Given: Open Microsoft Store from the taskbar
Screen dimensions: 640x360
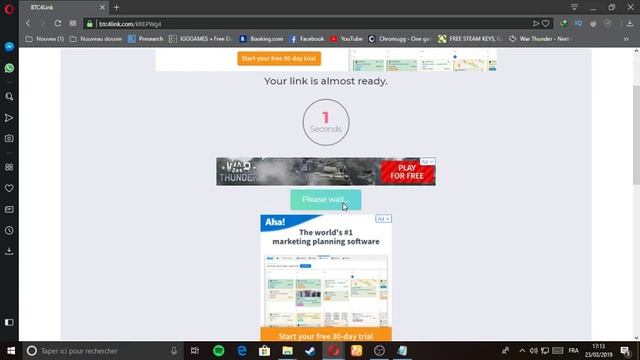Looking at the screenshot, I should click(264, 351).
